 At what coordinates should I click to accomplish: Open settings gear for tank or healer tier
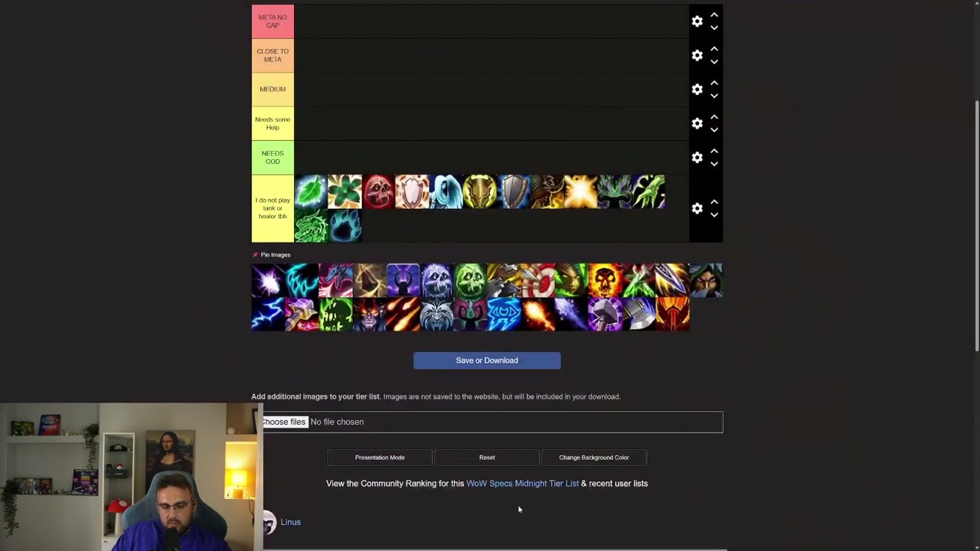point(697,208)
